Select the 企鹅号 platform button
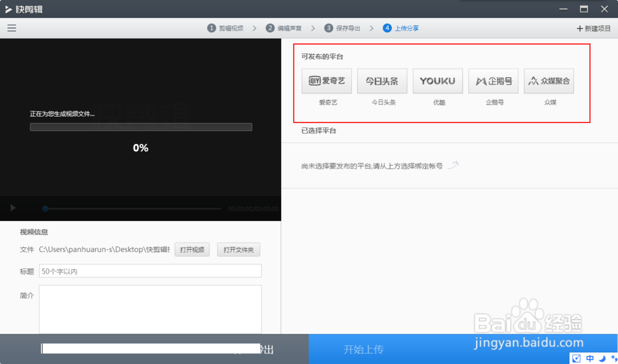The image size is (618, 364). (493, 81)
